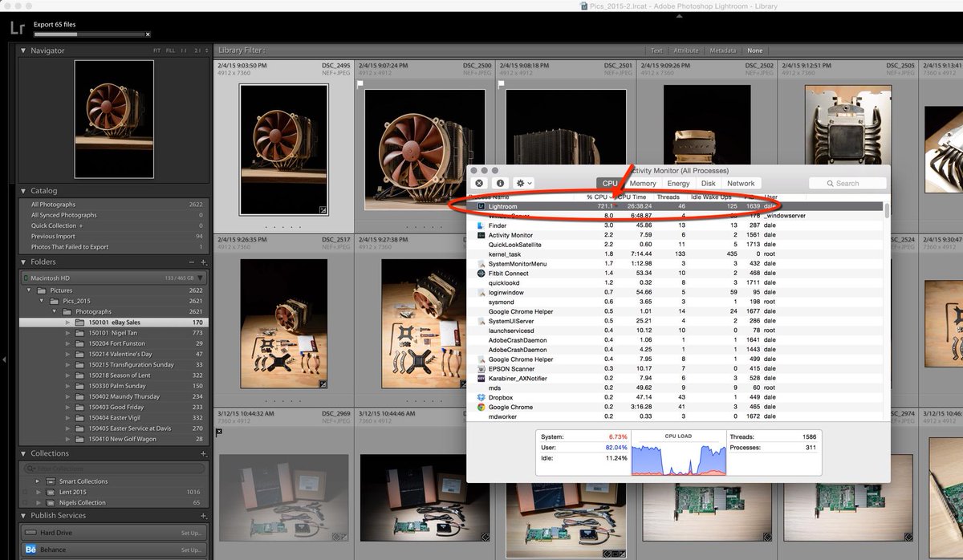Viewport: 963px width, 560px height.
Task: Click the Dropbox icon in the process list
Action: pos(480,397)
